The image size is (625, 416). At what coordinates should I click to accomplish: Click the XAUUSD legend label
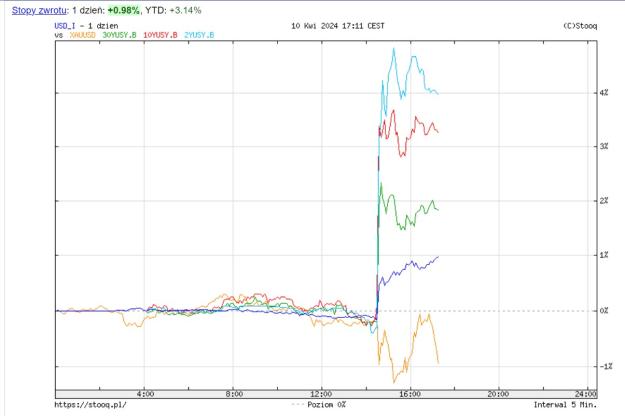click(x=83, y=35)
